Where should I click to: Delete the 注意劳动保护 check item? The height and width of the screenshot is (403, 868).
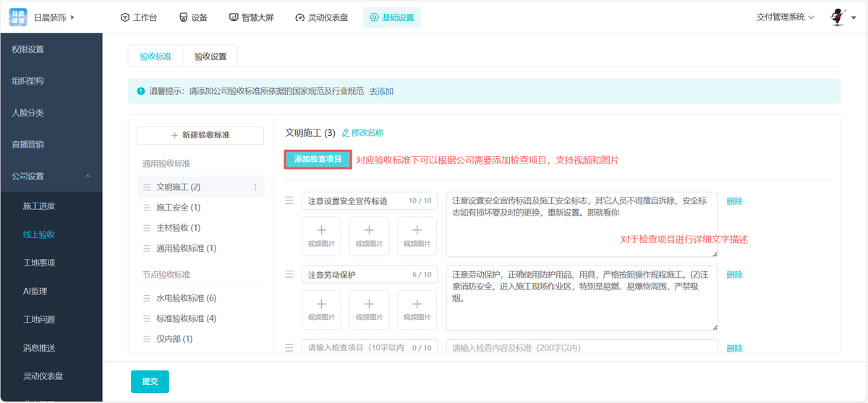(734, 275)
